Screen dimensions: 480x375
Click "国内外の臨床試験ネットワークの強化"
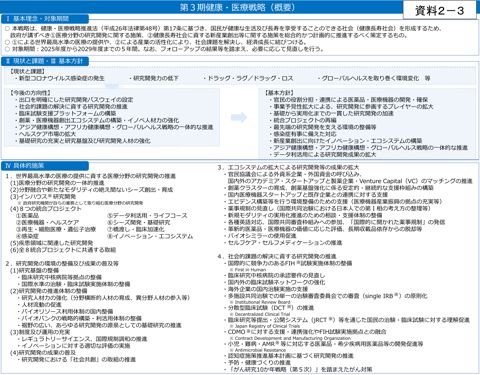tap(274, 282)
